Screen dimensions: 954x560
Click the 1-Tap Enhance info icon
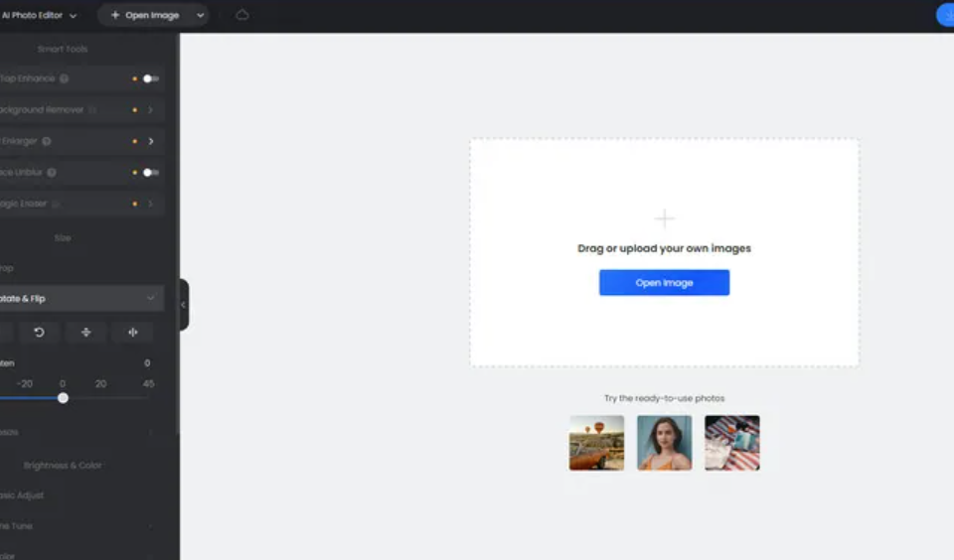[x=64, y=78]
